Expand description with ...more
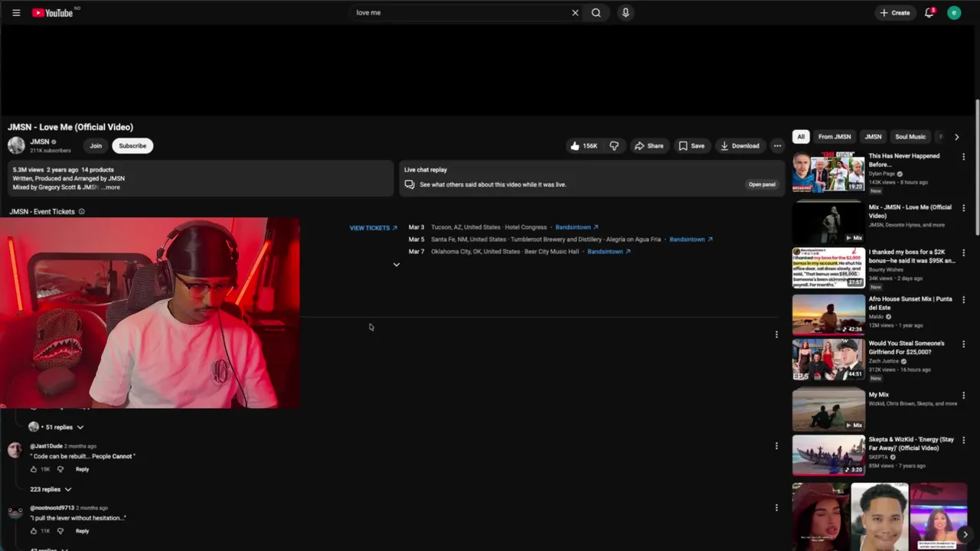Screen dimensions: 980x551 (111, 187)
